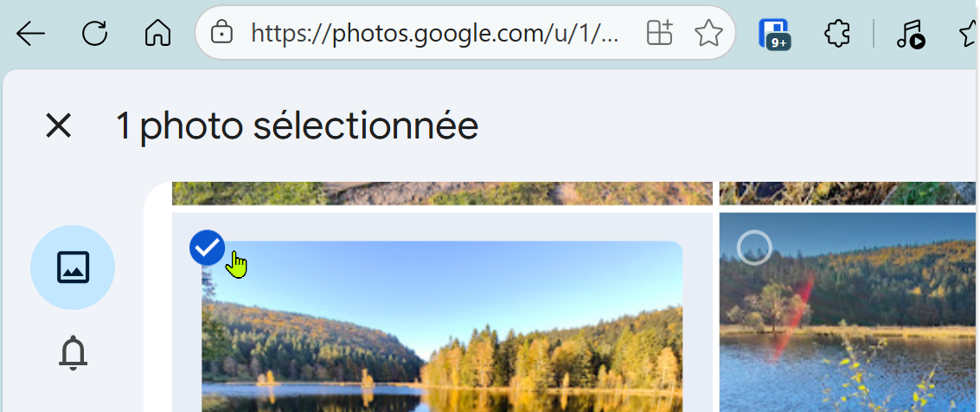Uncheck the selected lake photo checkmark

point(207,248)
